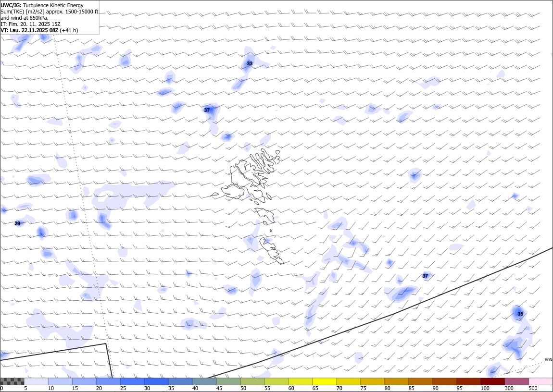Click the 'Sum(TKE) [m2/s2] approx. 1500-15000 ft' line
This screenshot has width=553, height=392.
(50, 12)
